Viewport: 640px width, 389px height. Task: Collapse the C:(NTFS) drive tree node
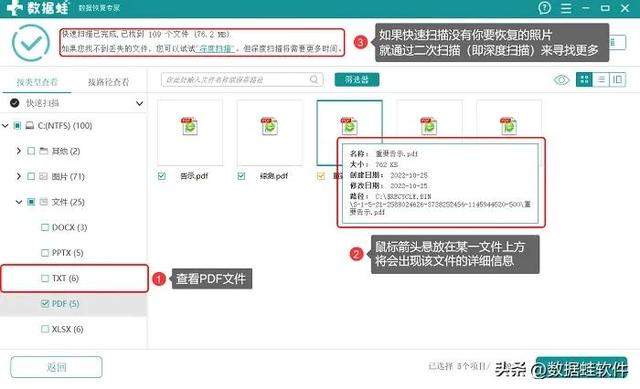(x=5, y=125)
